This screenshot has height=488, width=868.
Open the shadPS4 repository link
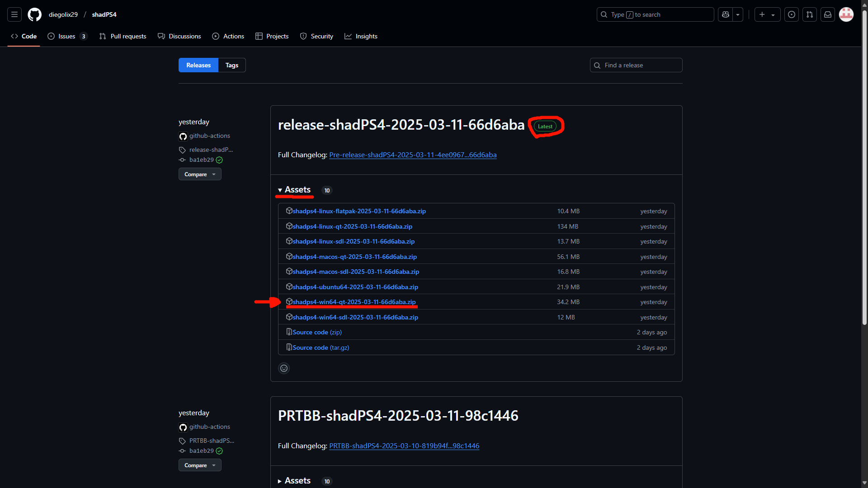point(104,14)
